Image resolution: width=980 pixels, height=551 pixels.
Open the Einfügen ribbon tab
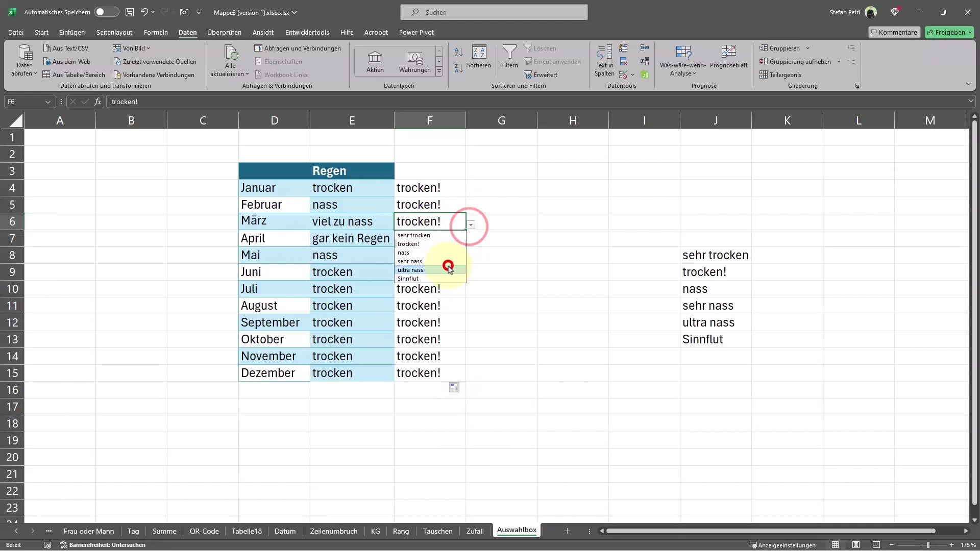click(x=72, y=32)
